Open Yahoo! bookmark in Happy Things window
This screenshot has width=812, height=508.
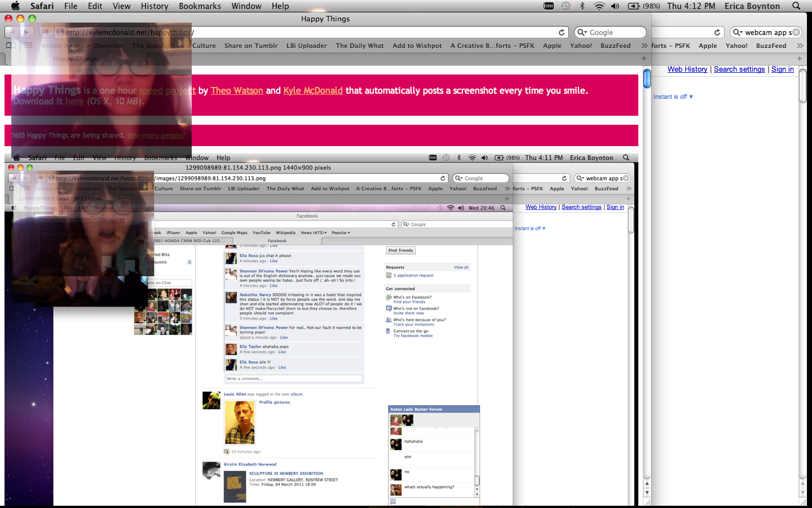(581, 46)
